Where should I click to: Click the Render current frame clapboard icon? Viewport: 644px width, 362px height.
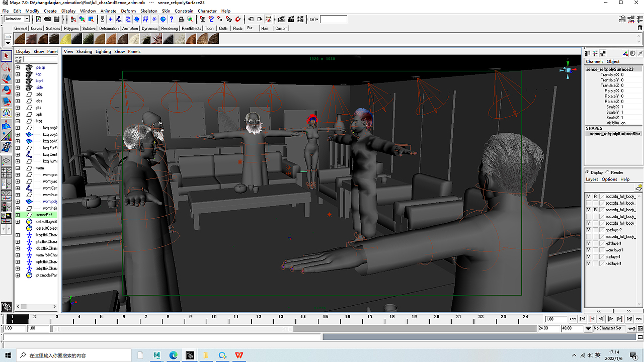point(282,19)
